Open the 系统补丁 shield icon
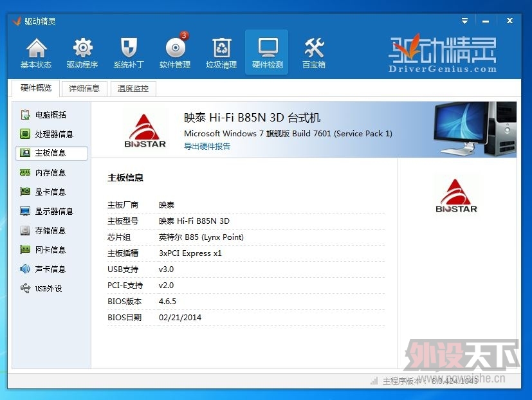Viewport: 532px width, 400px height. [x=129, y=48]
